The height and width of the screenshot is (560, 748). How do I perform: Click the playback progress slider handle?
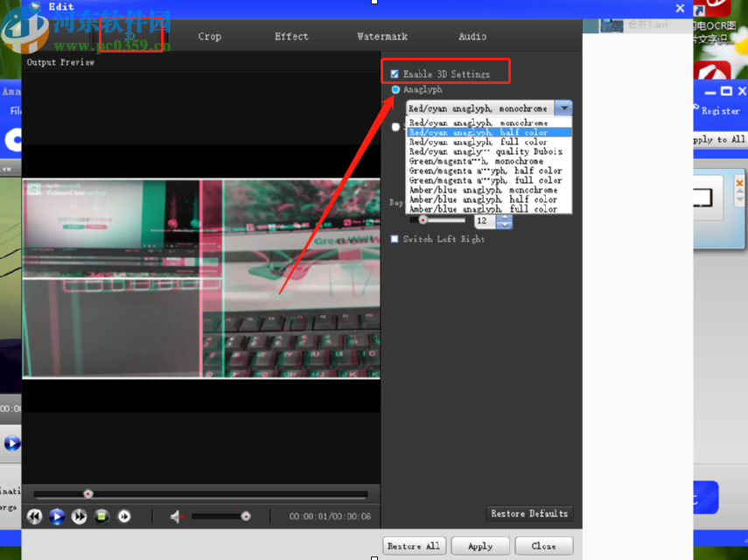coord(88,493)
